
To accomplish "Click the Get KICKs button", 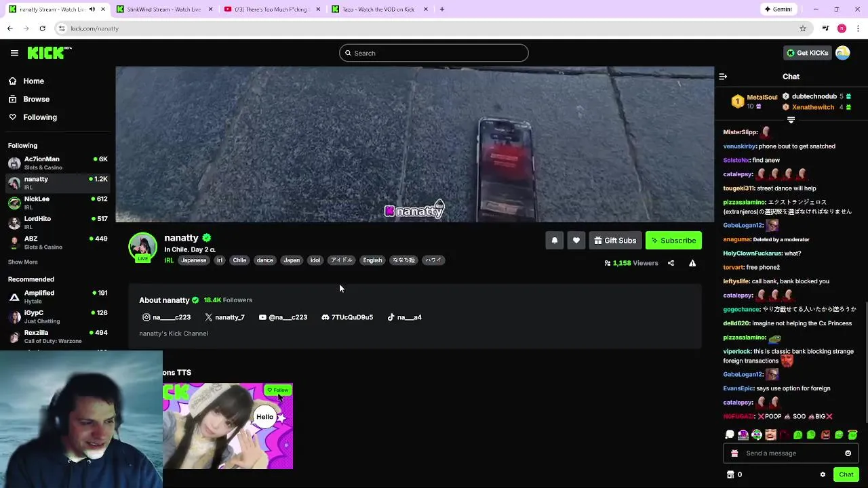I will point(807,53).
